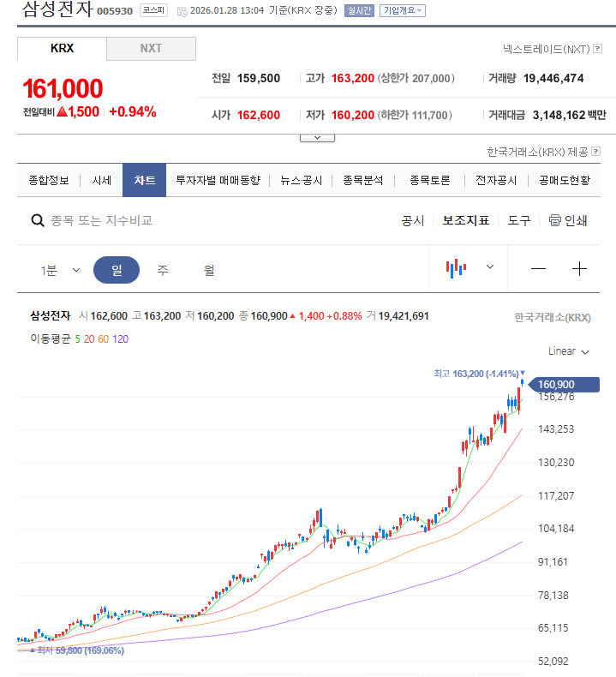Open the 차트 tab
This screenshot has height=677, width=616.
(144, 180)
